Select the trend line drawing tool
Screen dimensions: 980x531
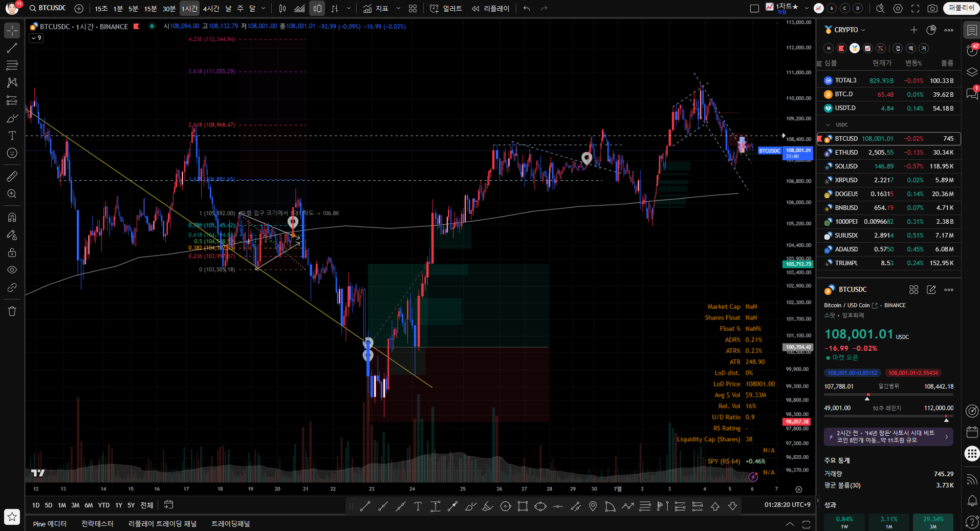click(x=12, y=48)
